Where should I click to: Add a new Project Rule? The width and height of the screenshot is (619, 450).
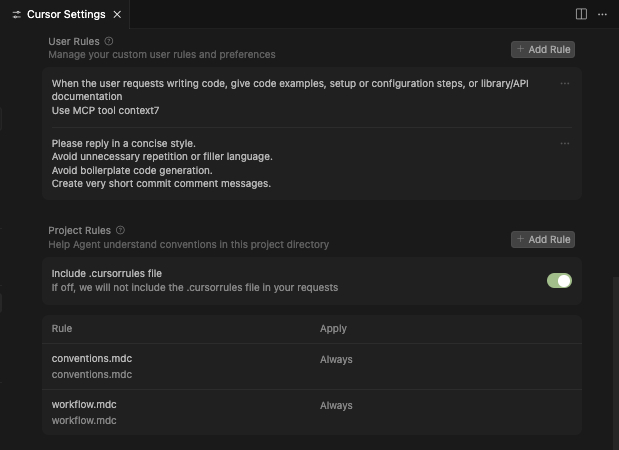pos(543,239)
